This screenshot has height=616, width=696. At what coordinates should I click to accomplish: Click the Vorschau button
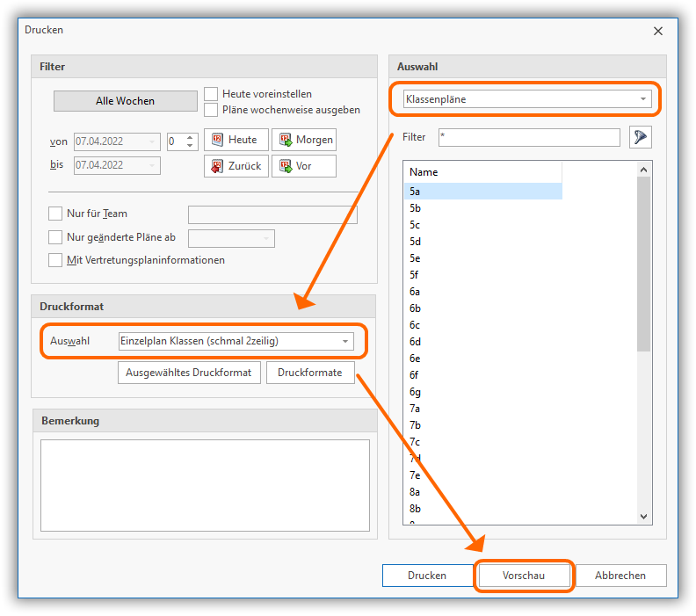point(524,576)
